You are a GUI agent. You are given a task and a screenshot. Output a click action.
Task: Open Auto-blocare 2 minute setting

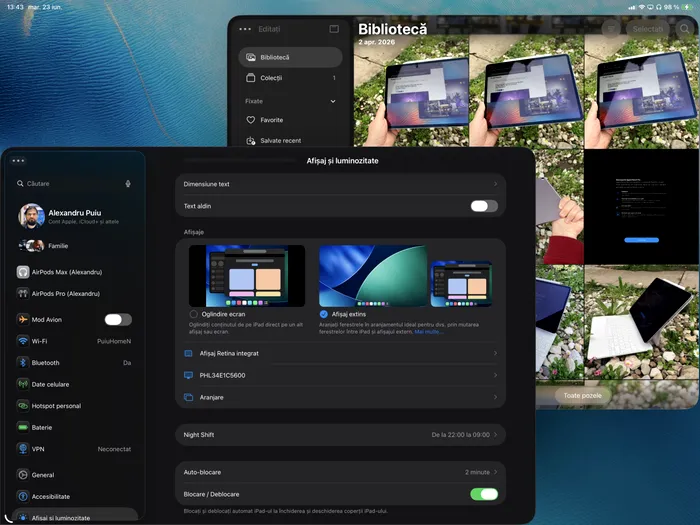(x=340, y=472)
